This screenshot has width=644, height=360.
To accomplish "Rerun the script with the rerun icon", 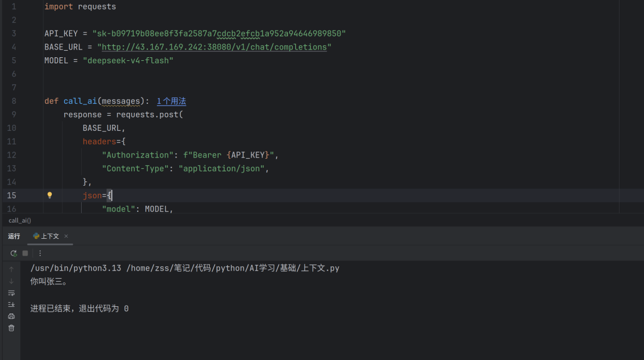I will (x=14, y=254).
